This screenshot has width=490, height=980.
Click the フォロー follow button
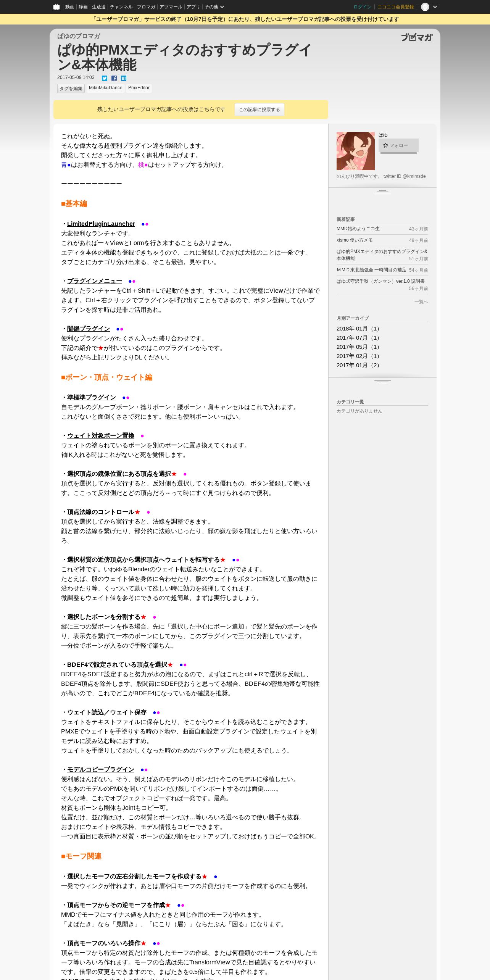(398, 145)
